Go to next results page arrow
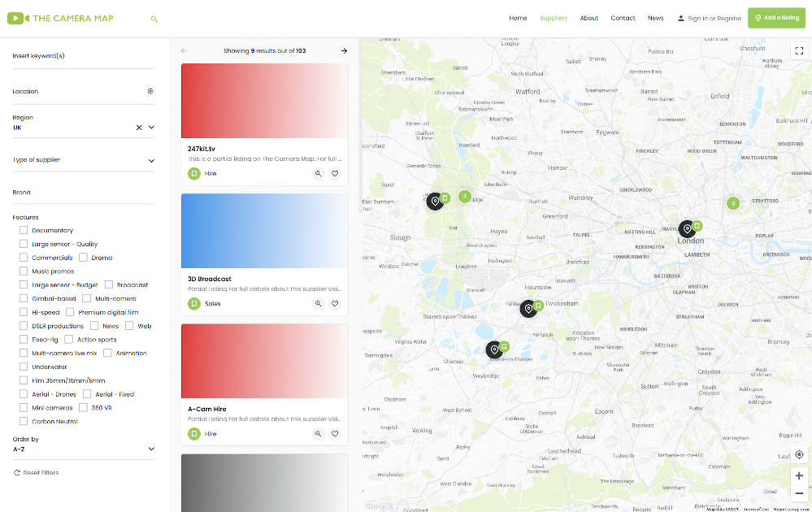The image size is (812, 512). (345, 50)
